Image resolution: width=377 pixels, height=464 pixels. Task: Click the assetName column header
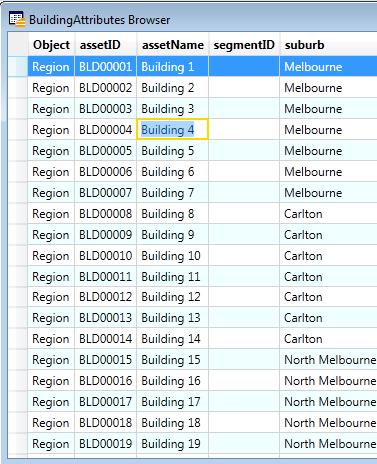(x=173, y=45)
